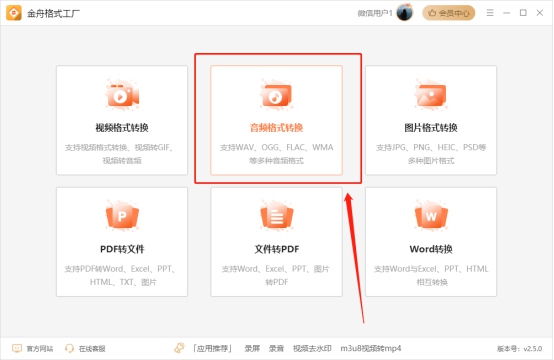Open the 录音 audio recorder link
The height and width of the screenshot is (360, 554).
pos(276,348)
